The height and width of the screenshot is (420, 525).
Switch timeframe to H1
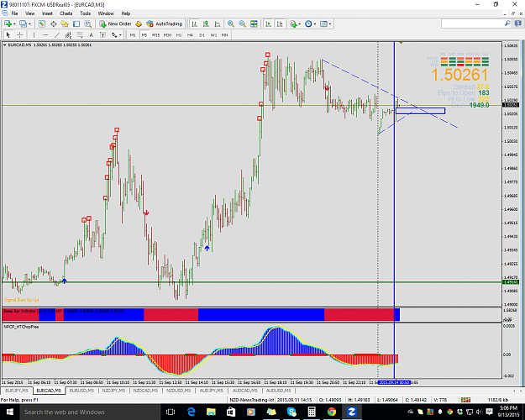[179, 34]
